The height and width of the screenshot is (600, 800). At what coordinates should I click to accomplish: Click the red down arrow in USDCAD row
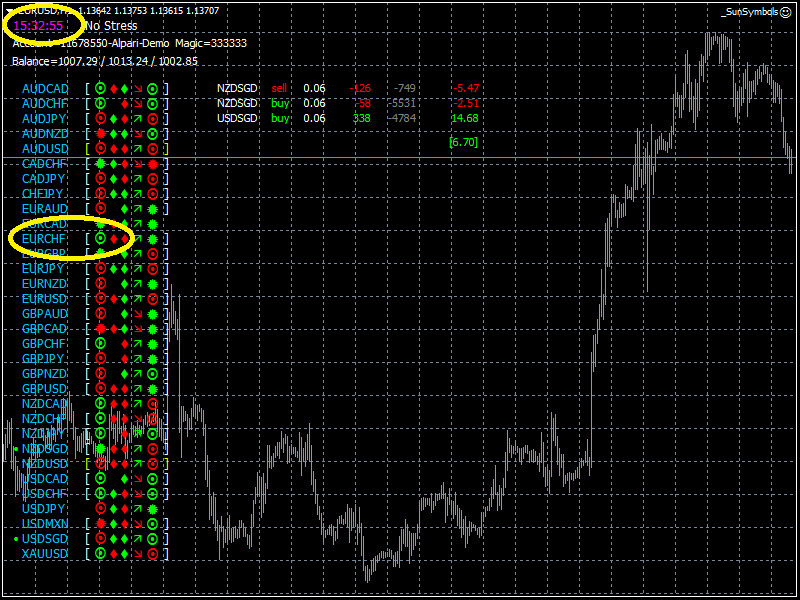point(139,479)
